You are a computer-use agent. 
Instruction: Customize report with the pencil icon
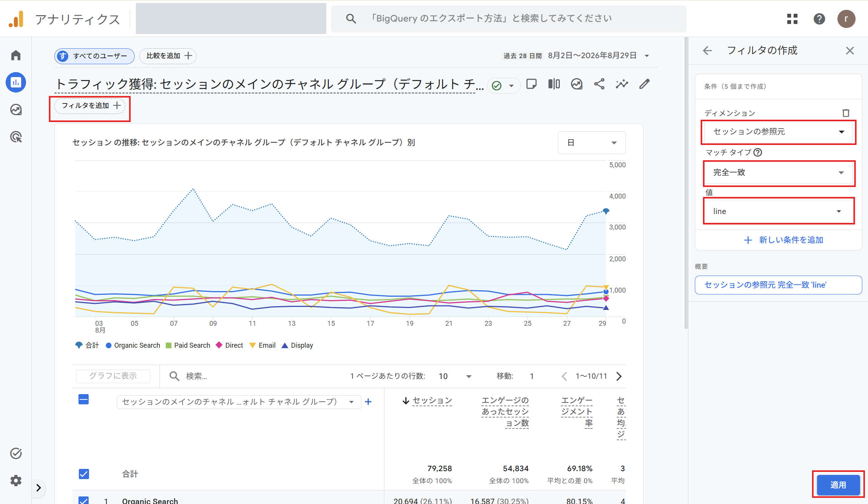click(645, 84)
